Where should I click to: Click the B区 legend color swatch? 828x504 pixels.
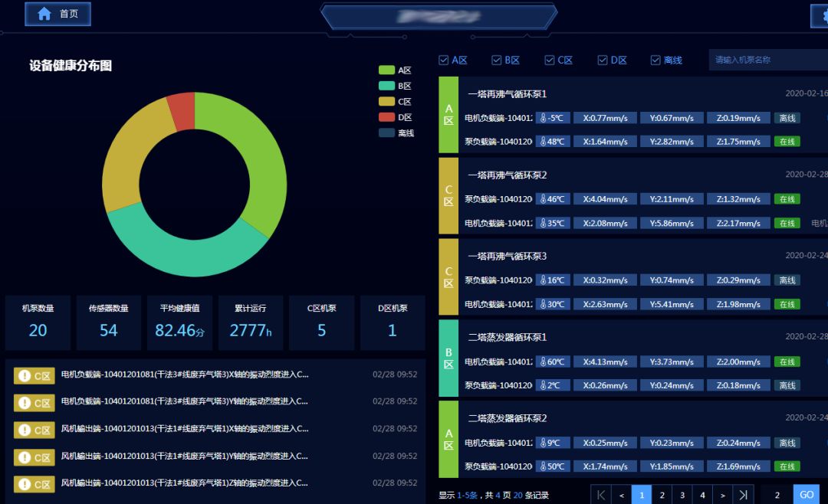[x=386, y=86]
